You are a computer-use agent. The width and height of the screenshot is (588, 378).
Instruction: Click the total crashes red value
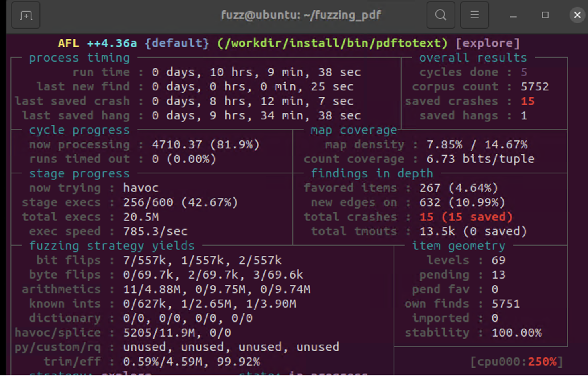tap(466, 217)
